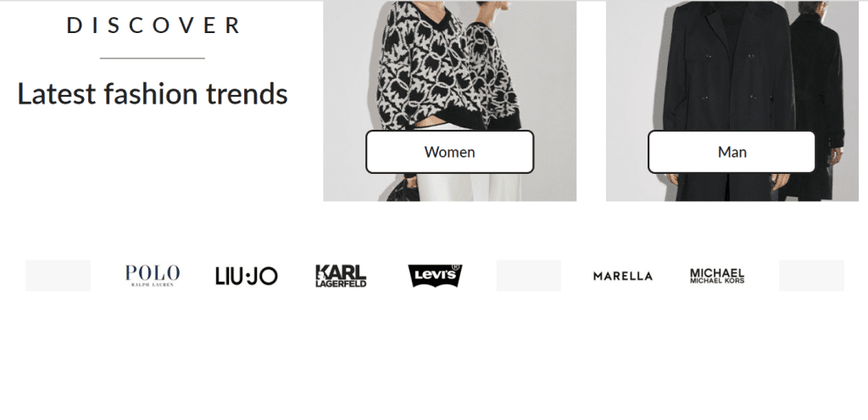
Task: Click the Women category button
Action: point(449,152)
